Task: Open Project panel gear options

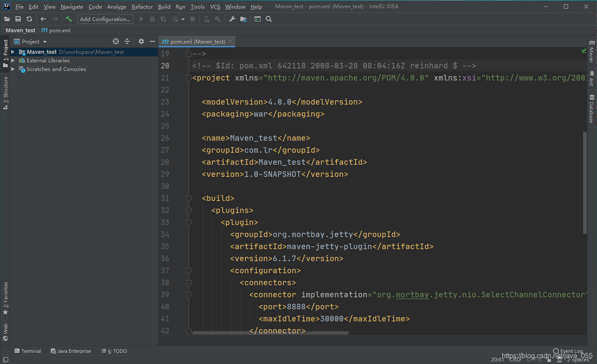Action: coord(141,41)
